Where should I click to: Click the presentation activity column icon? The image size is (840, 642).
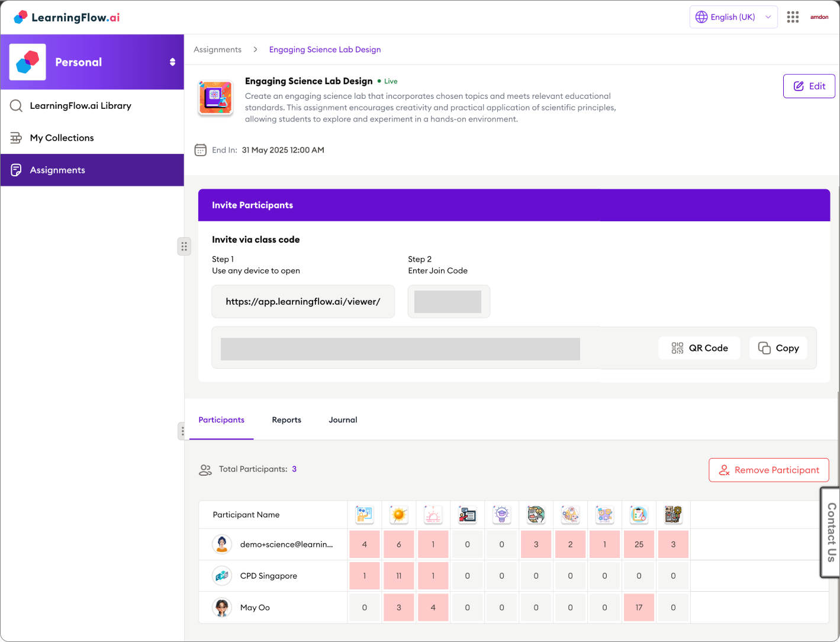tap(364, 514)
